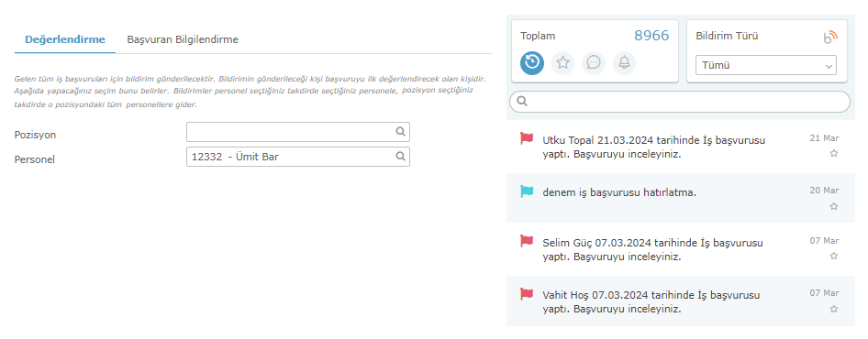Star the Selim Güç notification
This screenshot has height=339, width=868.
(x=834, y=256)
